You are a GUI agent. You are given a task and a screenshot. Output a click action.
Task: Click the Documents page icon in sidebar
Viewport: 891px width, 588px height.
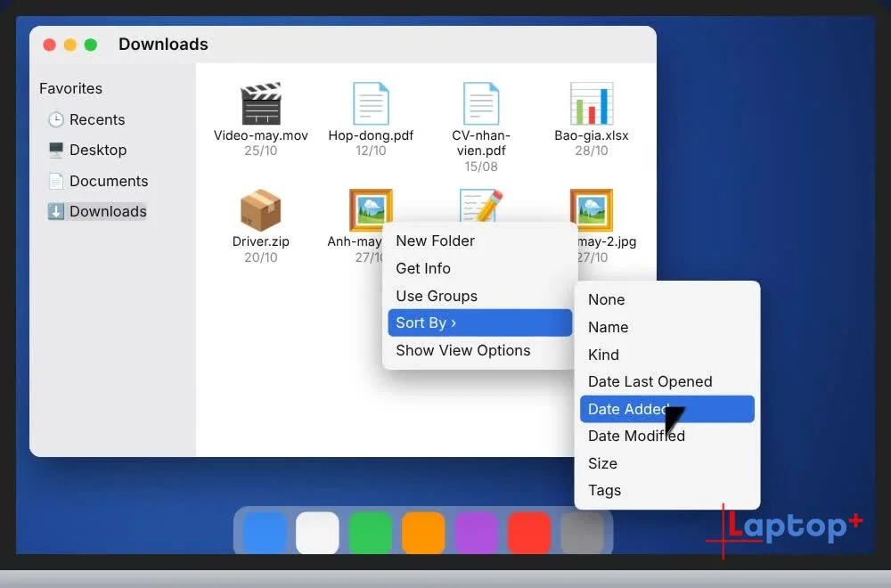55,181
